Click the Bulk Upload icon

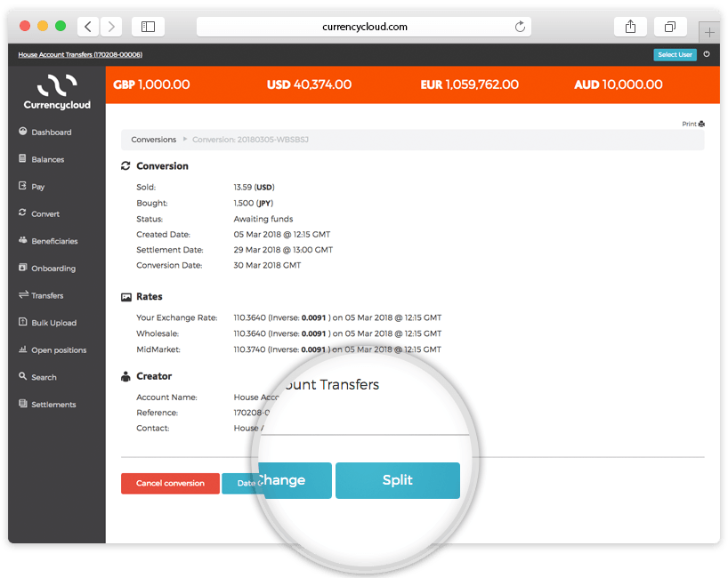(x=22, y=322)
